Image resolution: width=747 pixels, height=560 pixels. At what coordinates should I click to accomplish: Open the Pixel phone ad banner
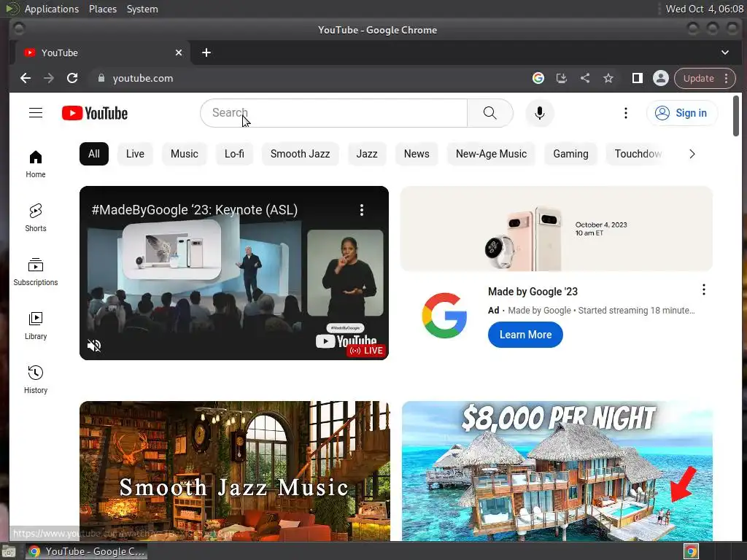point(557,228)
